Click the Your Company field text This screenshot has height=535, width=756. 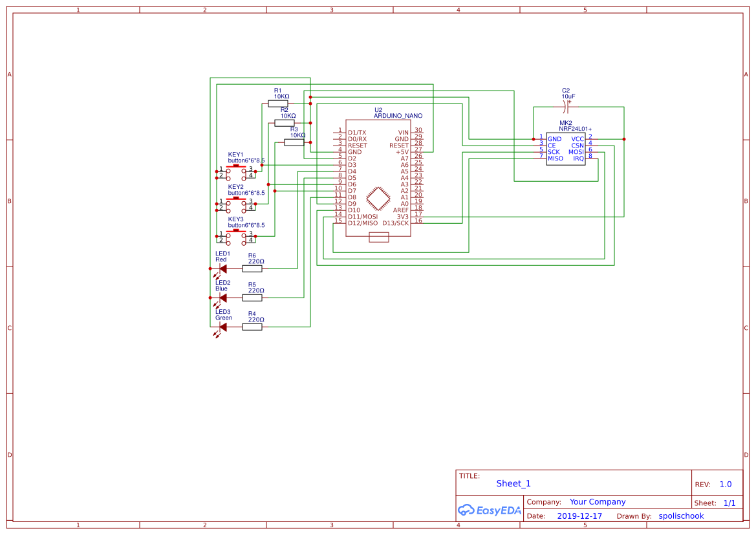(x=596, y=501)
